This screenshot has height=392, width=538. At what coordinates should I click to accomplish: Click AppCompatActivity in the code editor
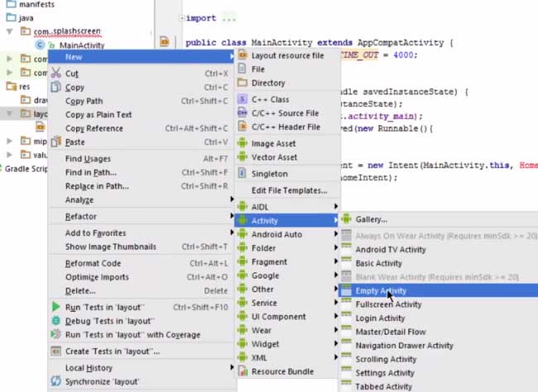click(401, 42)
